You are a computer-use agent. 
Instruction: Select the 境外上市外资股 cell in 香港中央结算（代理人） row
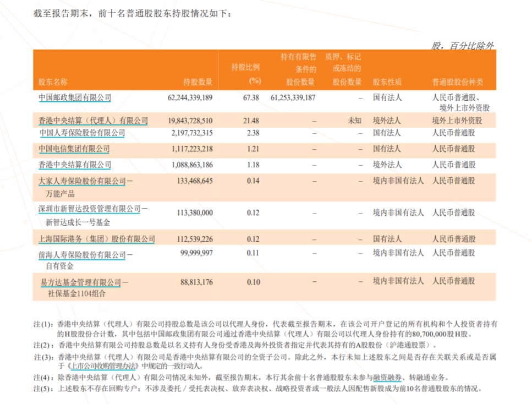(x=457, y=121)
